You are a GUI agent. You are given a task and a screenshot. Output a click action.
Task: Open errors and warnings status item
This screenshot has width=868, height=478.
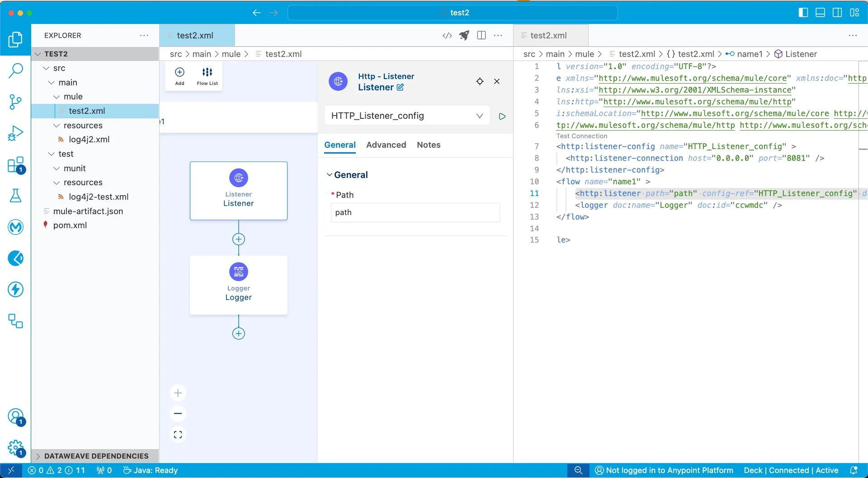click(x=57, y=470)
